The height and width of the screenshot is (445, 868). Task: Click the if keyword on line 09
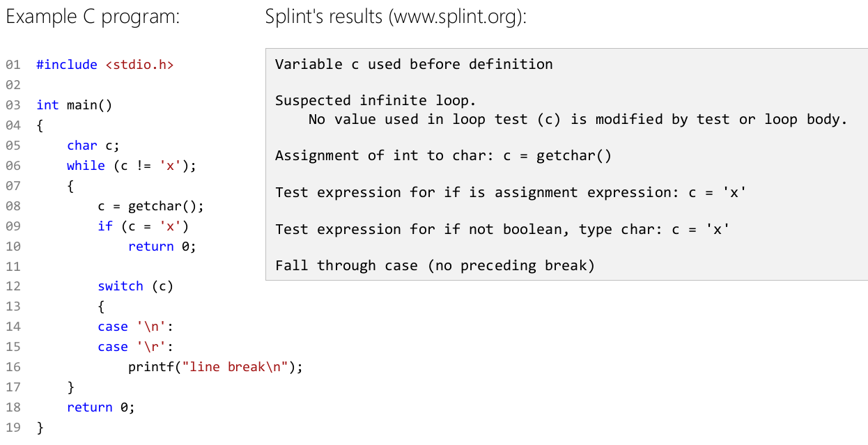coord(105,226)
